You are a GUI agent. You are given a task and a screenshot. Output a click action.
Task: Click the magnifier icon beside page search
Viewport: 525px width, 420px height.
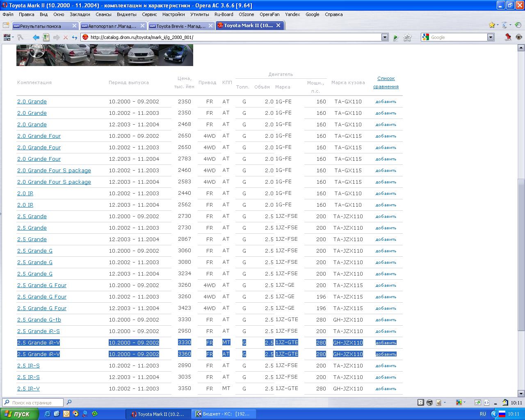[69, 402]
